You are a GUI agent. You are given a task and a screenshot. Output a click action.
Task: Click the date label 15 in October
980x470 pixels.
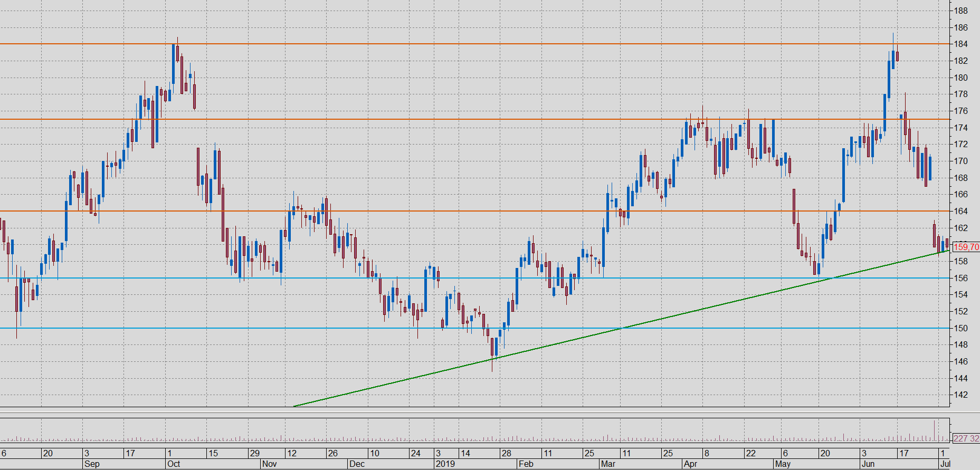tap(213, 453)
